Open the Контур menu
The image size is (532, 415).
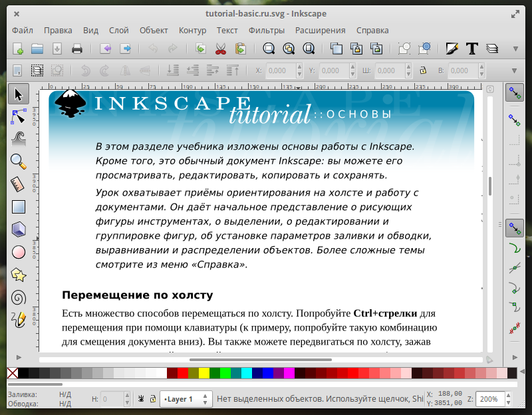pyautogui.click(x=192, y=30)
